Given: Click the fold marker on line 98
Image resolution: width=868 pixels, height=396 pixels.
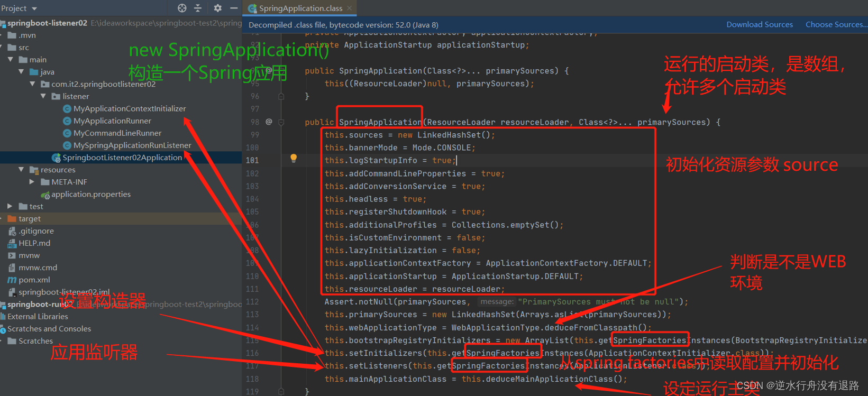Looking at the screenshot, I should tap(281, 122).
